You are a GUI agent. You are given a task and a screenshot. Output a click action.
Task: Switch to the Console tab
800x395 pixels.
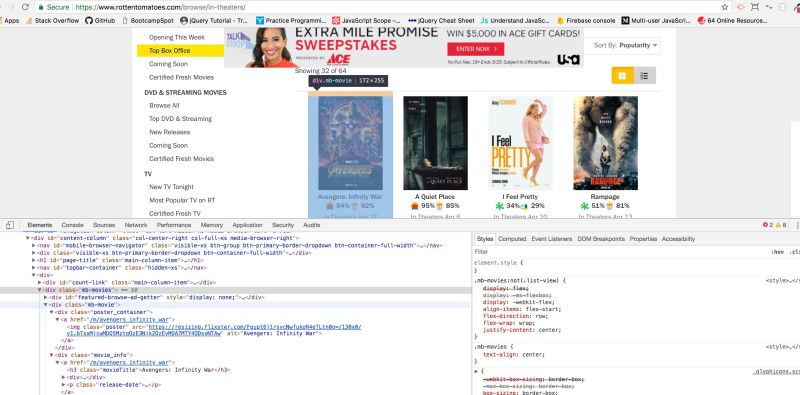(x=72, y=225)
